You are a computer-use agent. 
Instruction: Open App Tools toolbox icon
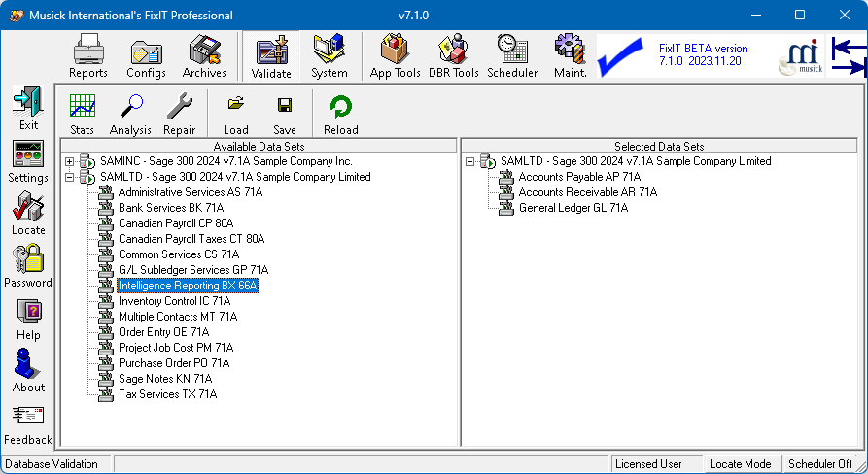pyautogui.click(x=396, y=56)
